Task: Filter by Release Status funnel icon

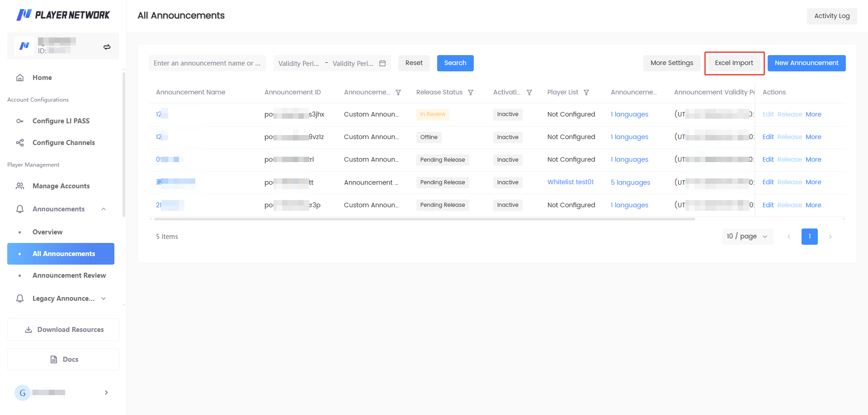Action: tap(471, 93)
